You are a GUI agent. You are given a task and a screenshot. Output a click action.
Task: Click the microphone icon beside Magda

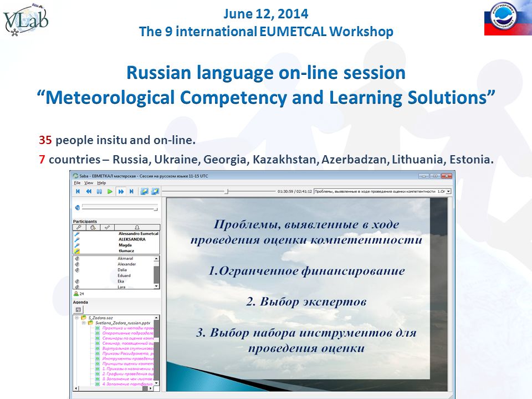pos(77,245)
